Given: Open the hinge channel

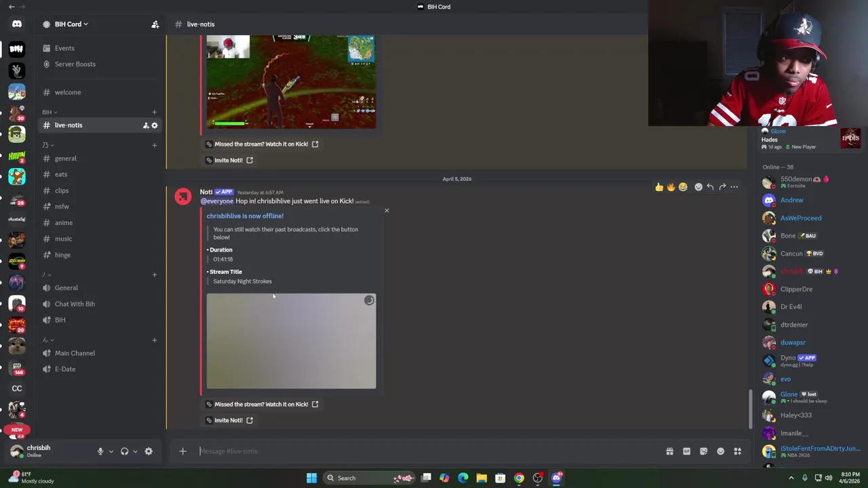Looking at the screenshot, I should click(x=100, y=255).
